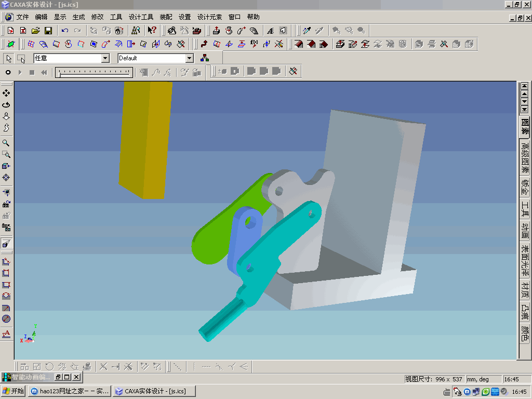
Task: Click the system tray clock 16:45
Action: [519, 392]
